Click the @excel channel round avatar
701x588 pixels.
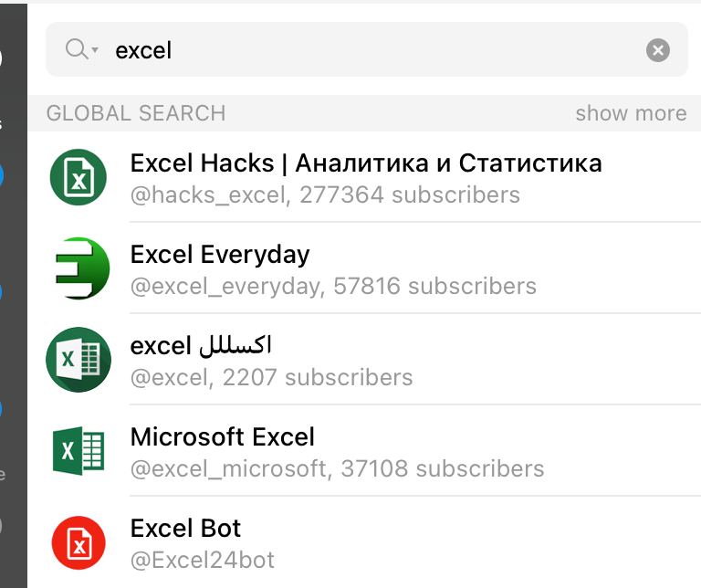point(78,360)
